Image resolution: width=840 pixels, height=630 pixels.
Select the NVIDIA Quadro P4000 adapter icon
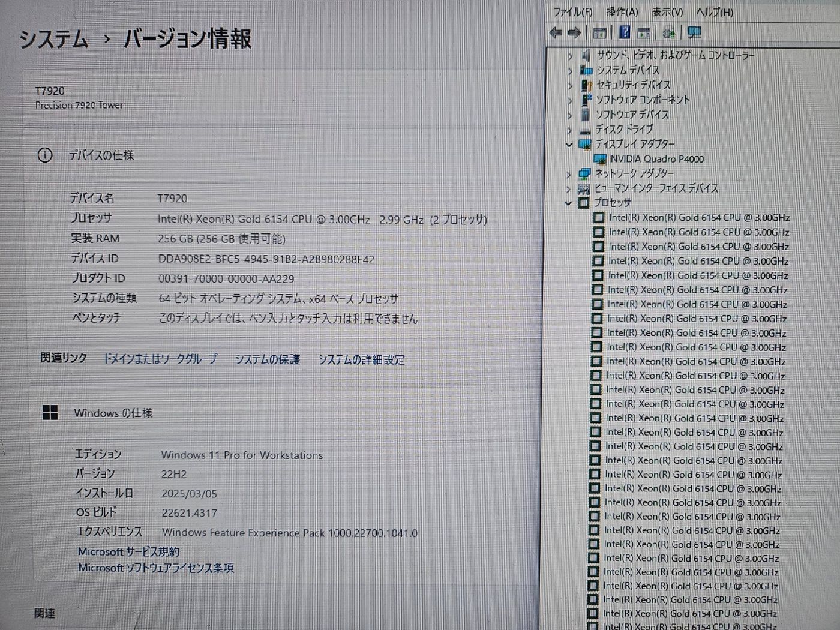tap(599, 159)
